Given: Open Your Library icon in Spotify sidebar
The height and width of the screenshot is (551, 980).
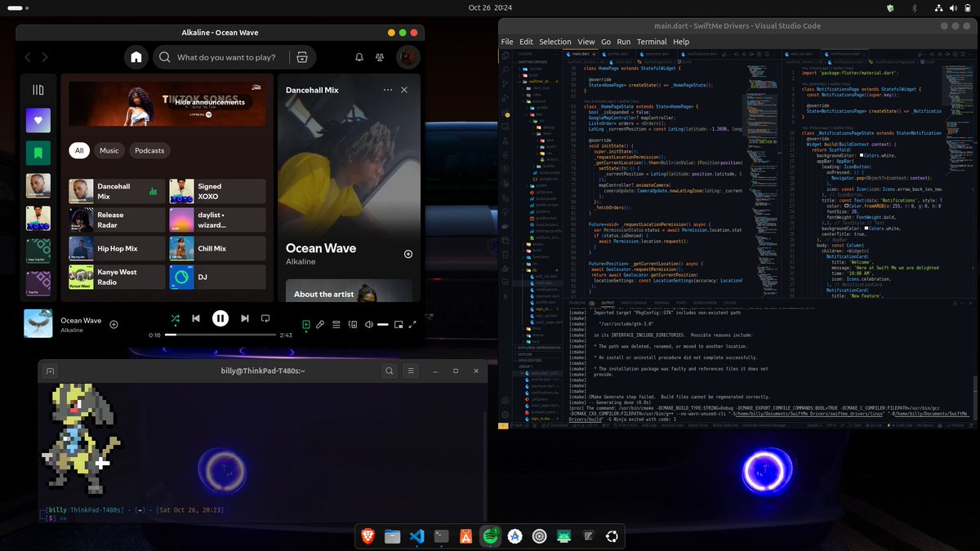Looking at the screenshot, I should [38, 90].
